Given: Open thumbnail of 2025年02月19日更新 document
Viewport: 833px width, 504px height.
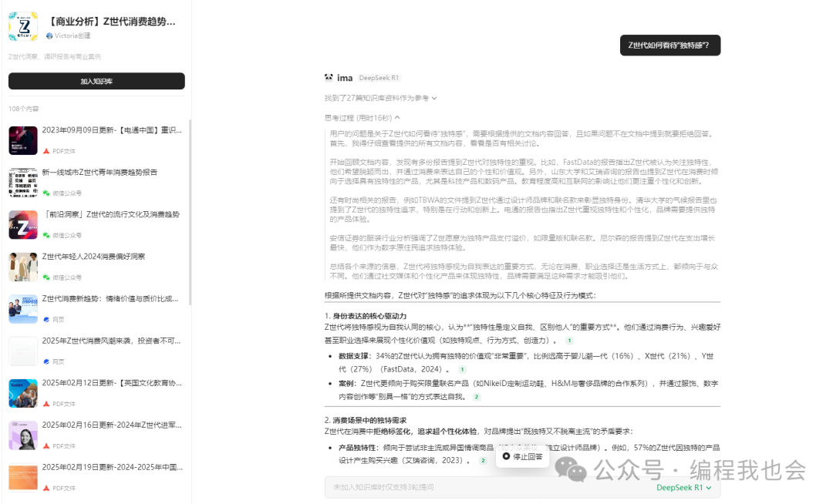Looking at the screenshot, I should (23, 478).
